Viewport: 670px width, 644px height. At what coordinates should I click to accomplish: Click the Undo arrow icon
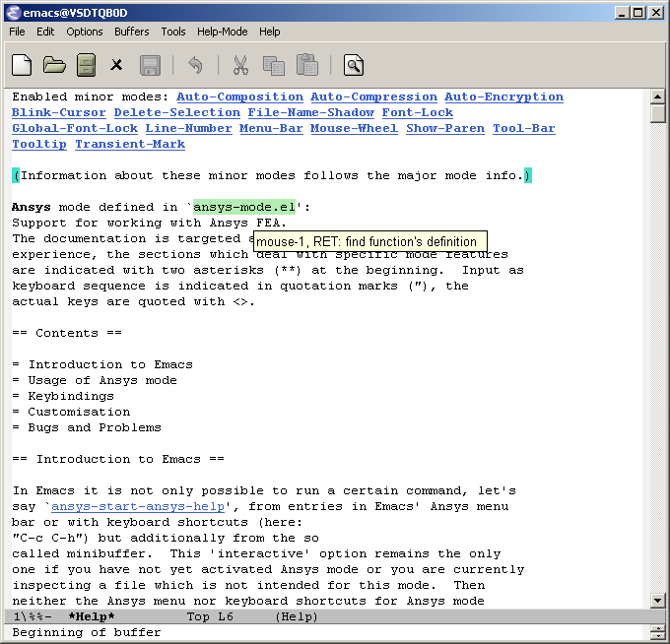point(195,65)
